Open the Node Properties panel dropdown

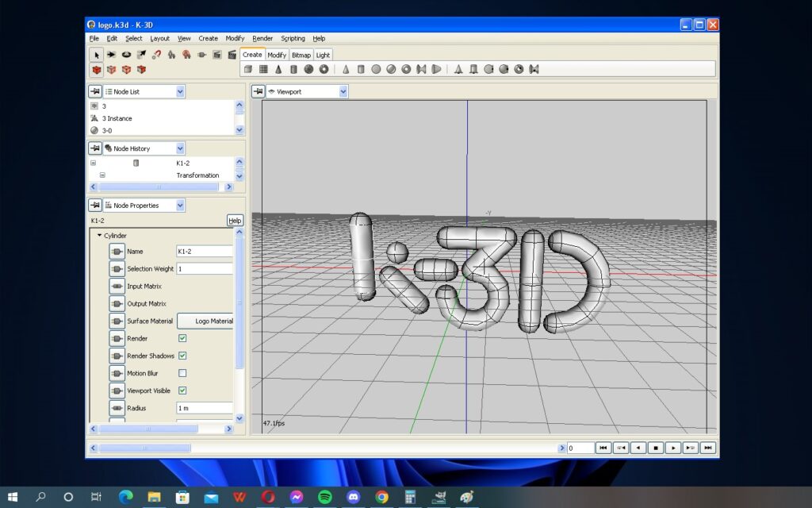(x=180, y=206)
